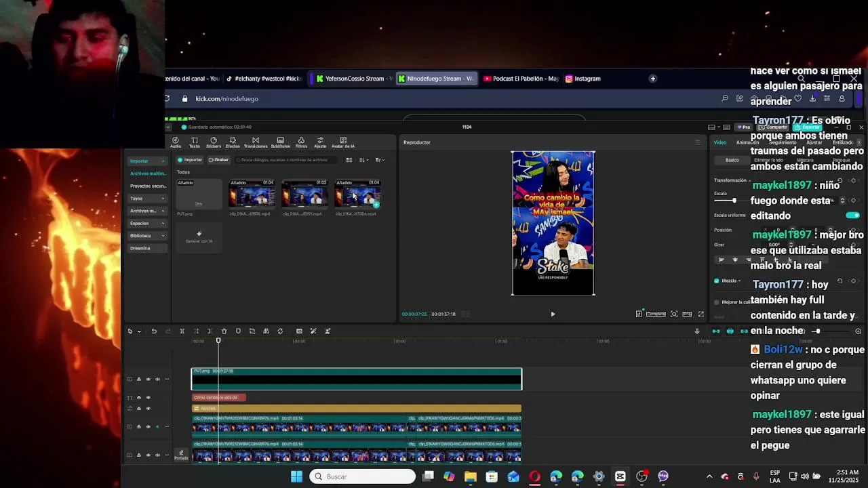Switch to the Video properties tab

click(720, 142)
